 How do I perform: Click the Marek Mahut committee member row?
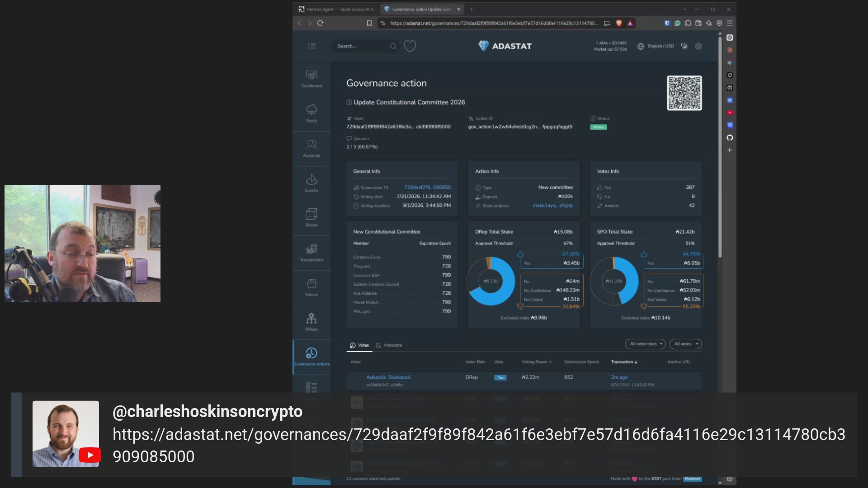(x=402, y=302)
